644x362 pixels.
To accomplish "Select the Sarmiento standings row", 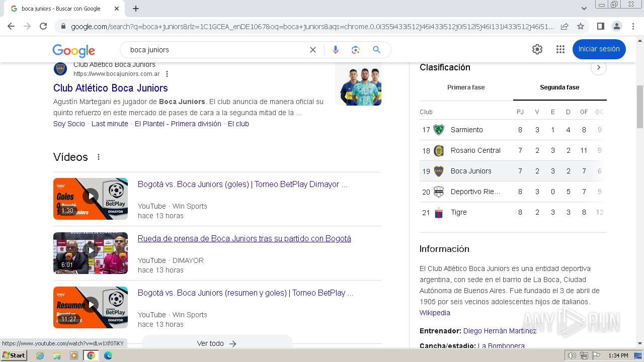I will pyautogui.click(x=513, y=130).
